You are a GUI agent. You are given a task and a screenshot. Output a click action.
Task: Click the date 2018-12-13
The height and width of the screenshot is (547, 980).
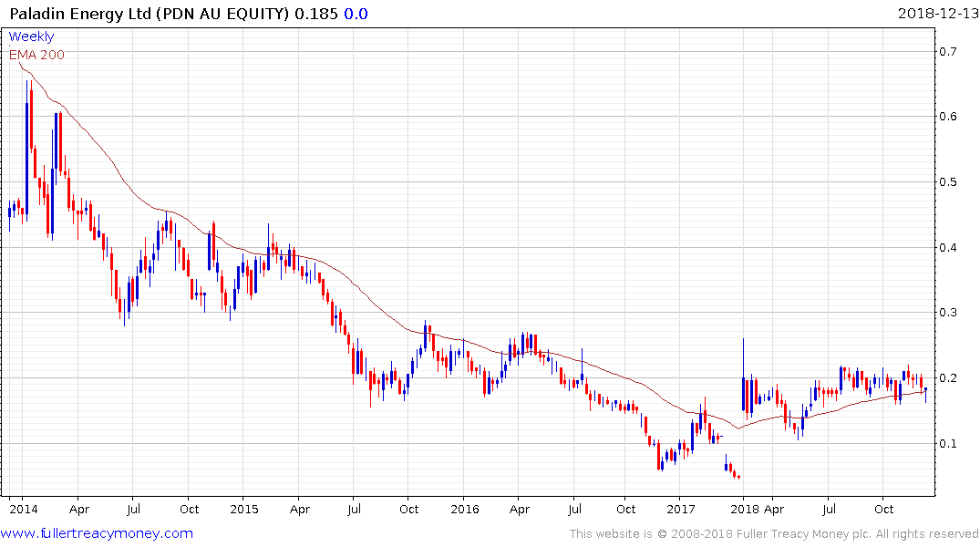[937, 14]
